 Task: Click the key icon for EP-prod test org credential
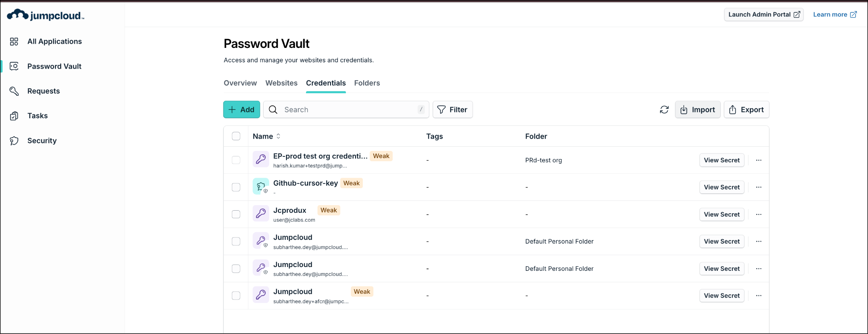pyautogui.click(x=261, y=159)
